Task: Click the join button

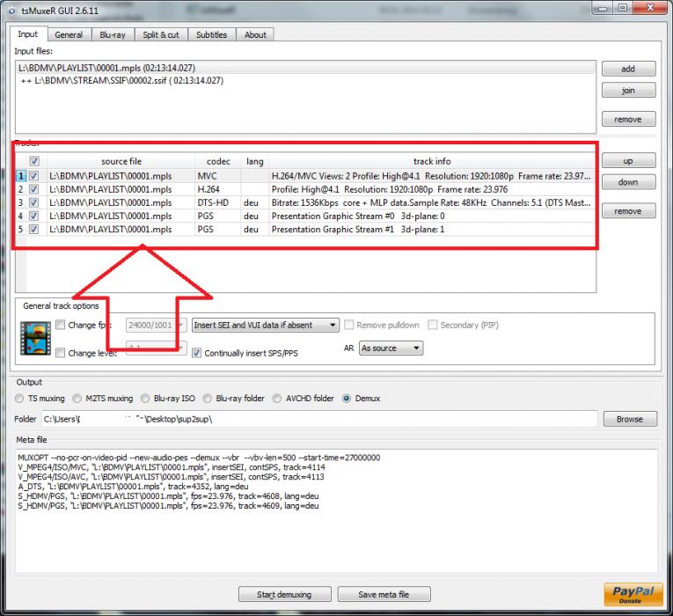Action: 628,90
